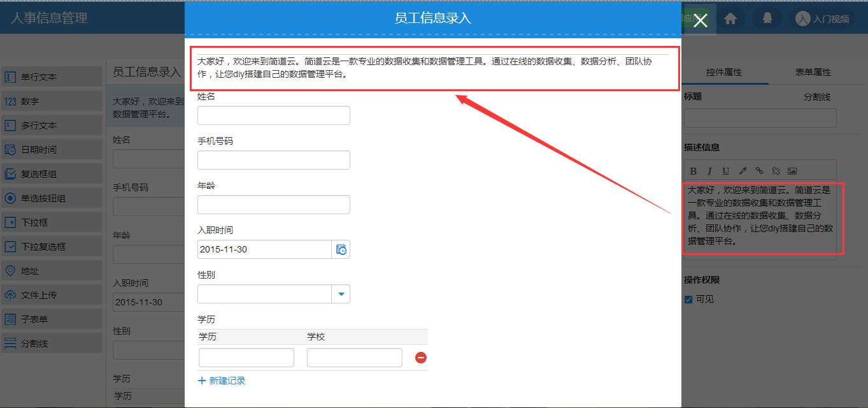868x408 pixels.
Task: Close the 员工信息录入 preview dialog
Action: pyautogui.click(x=701, y=20)
